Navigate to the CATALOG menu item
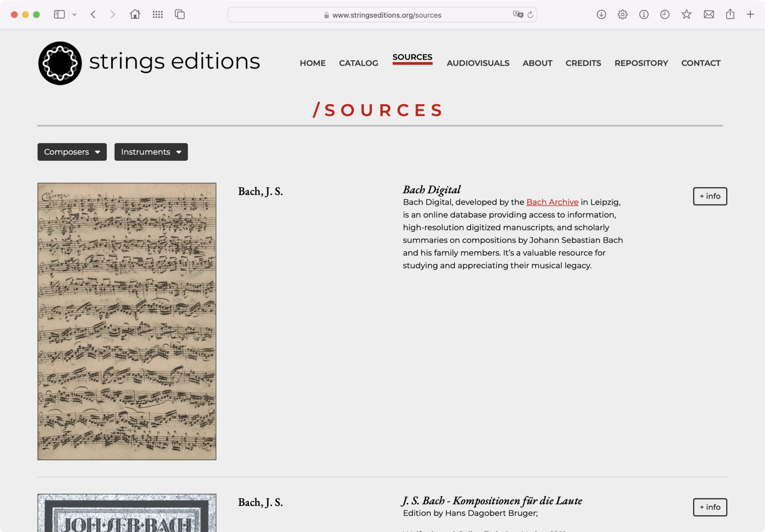This screenshot has width=765, height=532. coord(358,63)
